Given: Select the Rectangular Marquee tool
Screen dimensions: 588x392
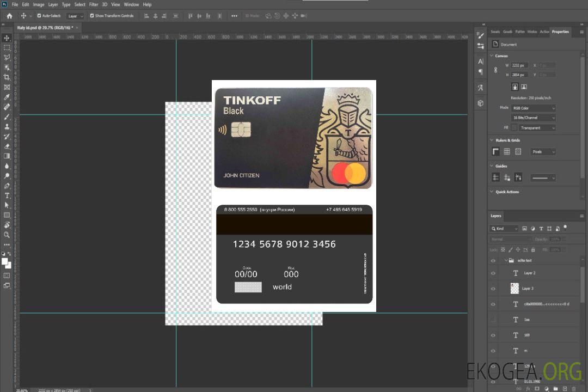Looking at the screenshot, I should point(7,48).
